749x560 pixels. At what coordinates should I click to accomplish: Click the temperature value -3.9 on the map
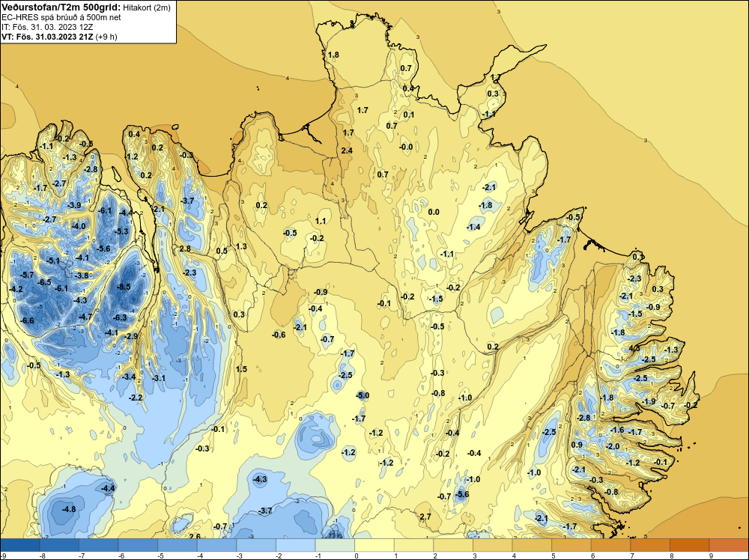pyautogui.click(x=74, y=205)
